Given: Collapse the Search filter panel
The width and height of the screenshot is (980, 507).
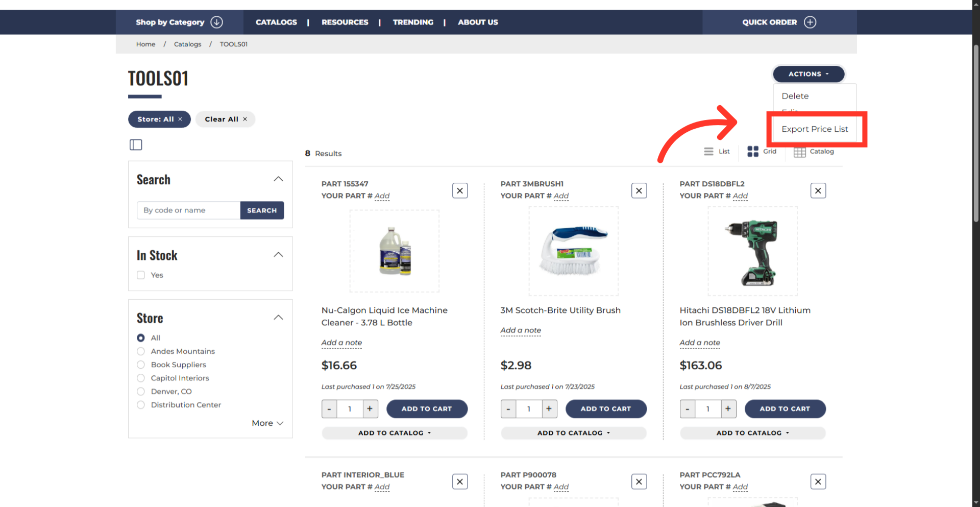Looking at the screenshot, I should coord(278,179).
